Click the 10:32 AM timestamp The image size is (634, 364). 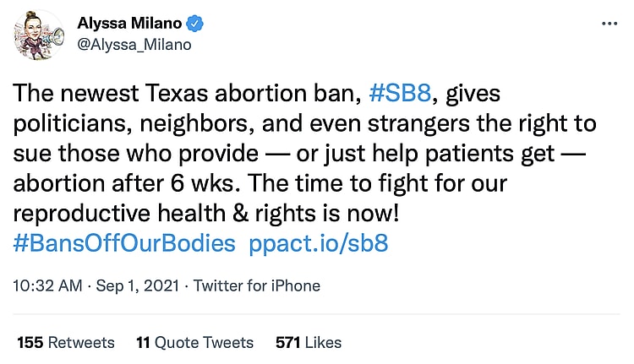(47, 285)
